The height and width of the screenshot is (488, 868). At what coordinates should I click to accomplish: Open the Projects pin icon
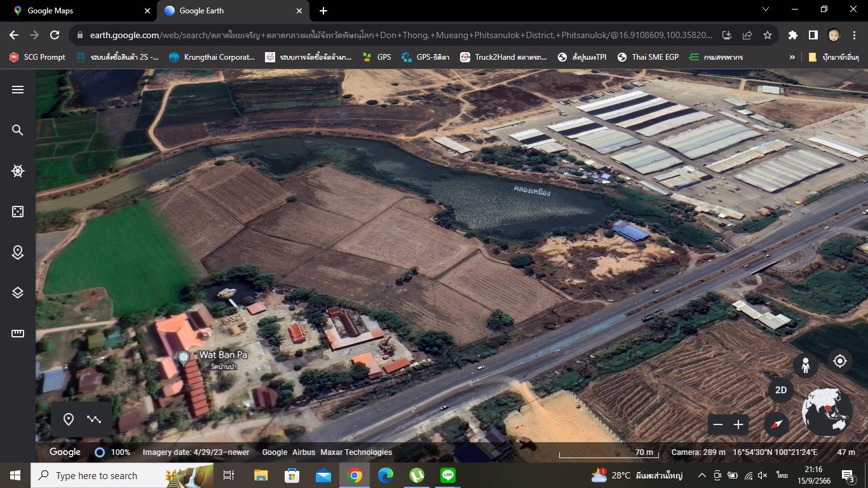point(18,252)
